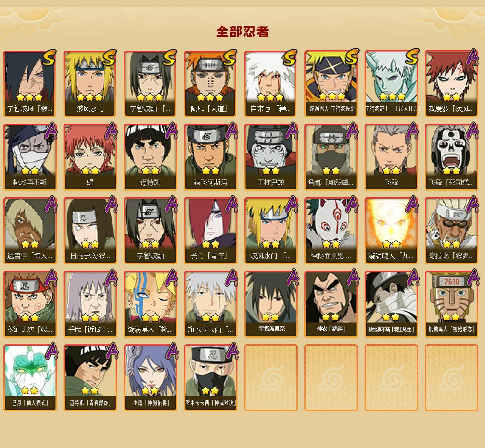Select the 桃地再不斩 A-rank card
Viewport: 485px width, 448px height.
click(x=30, y=157)
